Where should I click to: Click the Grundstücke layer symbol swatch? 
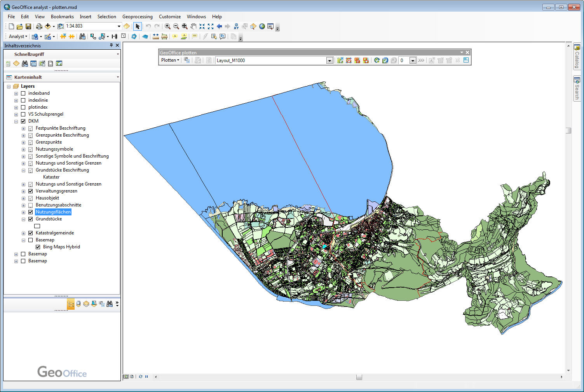(x=37, y=226)
